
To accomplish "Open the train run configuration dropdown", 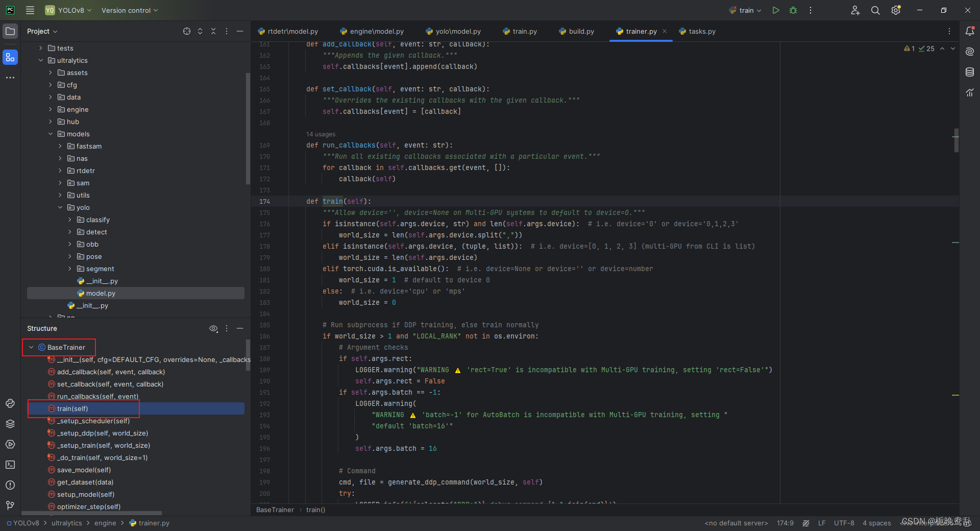I will pos(745,10).
